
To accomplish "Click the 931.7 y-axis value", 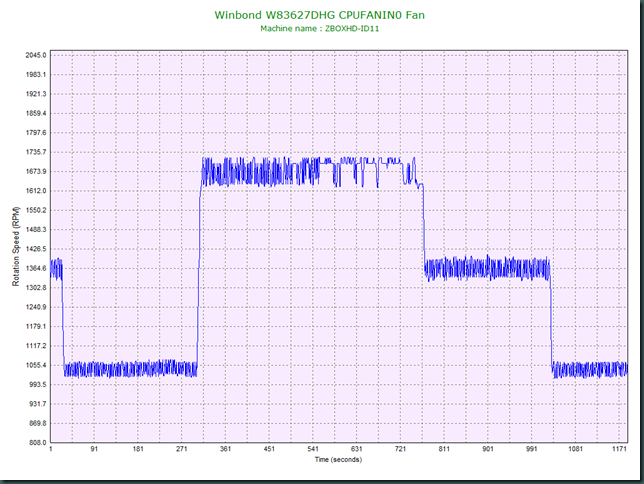I will click(37, 404).
